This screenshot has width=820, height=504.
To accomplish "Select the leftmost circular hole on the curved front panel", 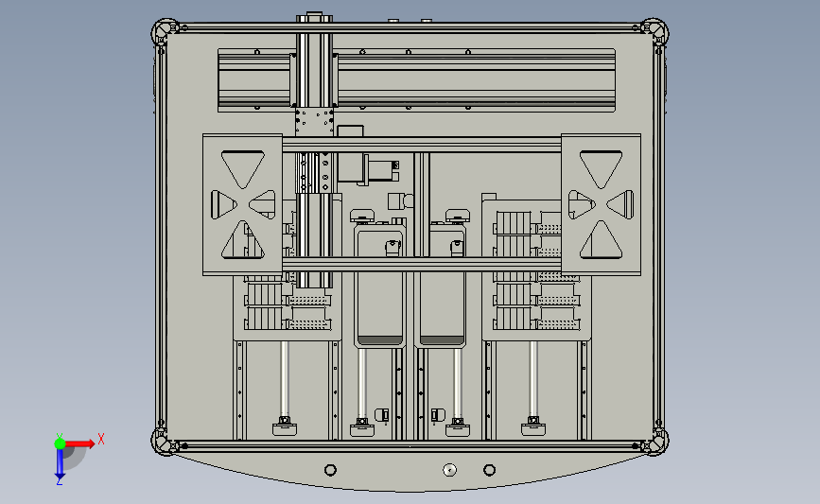I will (x=330, y=470).
